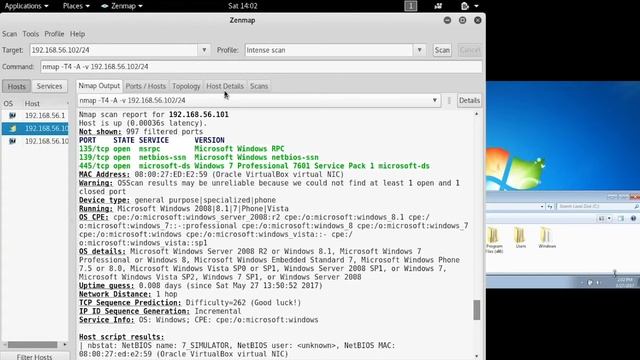Click into the Command input field
The width and height of the screenshot is (640, 360).
(261, 67)
